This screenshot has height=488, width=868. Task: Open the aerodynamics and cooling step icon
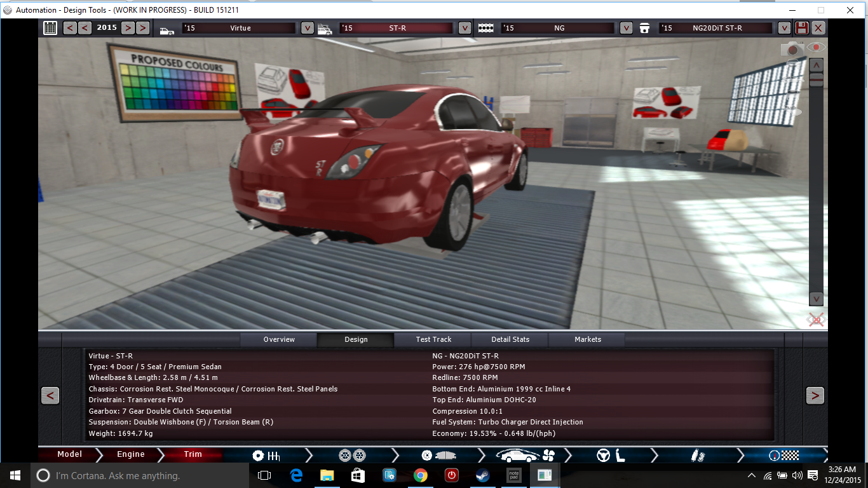(526, 456)
